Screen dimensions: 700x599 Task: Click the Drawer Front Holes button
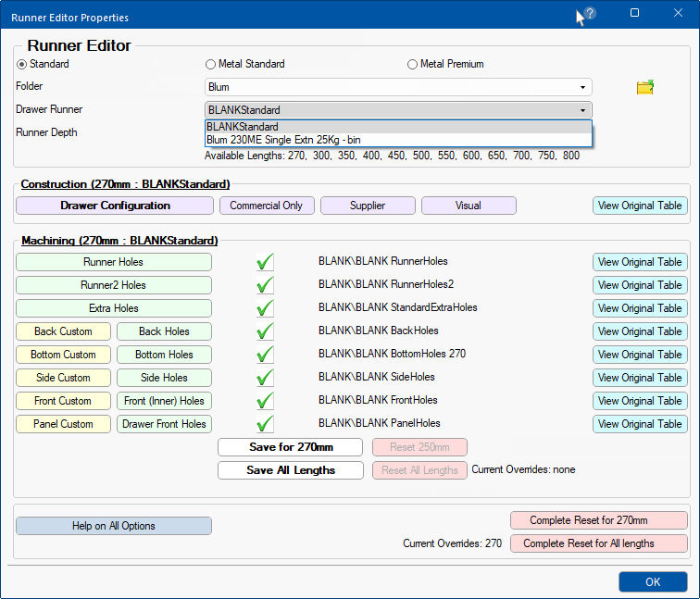164,424
